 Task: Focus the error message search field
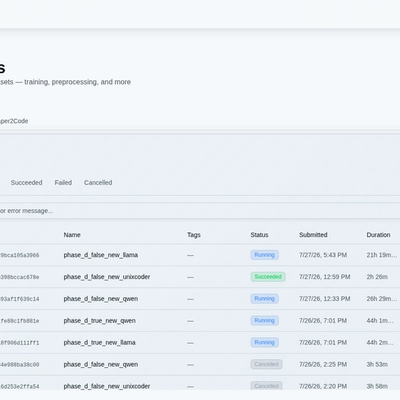click(x=200, y=211)
